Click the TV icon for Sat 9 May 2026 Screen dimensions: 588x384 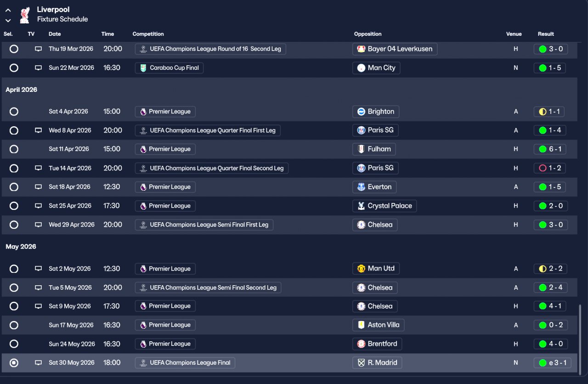point(39,306)
